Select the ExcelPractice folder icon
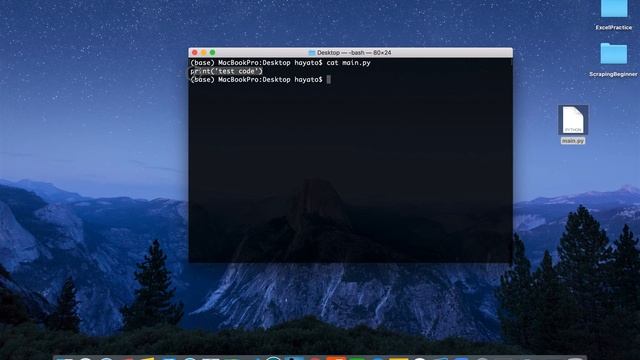This screenshot has height=360, width=640. (614, 9)
